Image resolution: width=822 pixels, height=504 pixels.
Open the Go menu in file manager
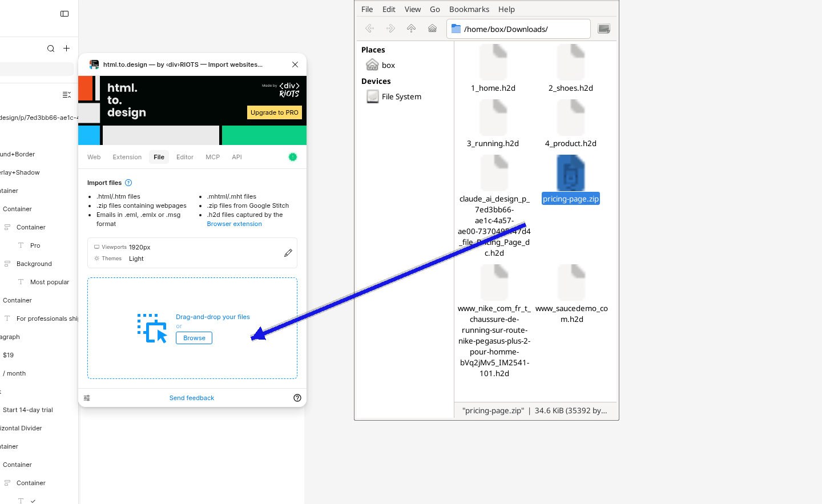point(435,9)
